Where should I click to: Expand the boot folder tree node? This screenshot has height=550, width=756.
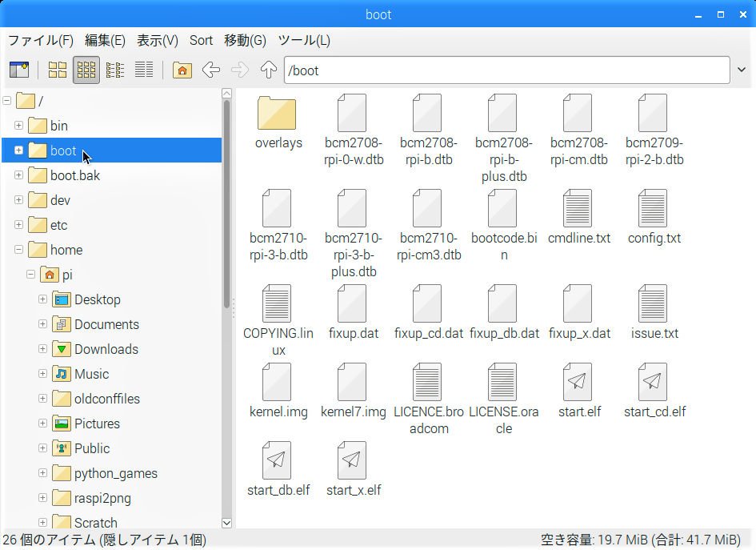[x=19, y=150]
